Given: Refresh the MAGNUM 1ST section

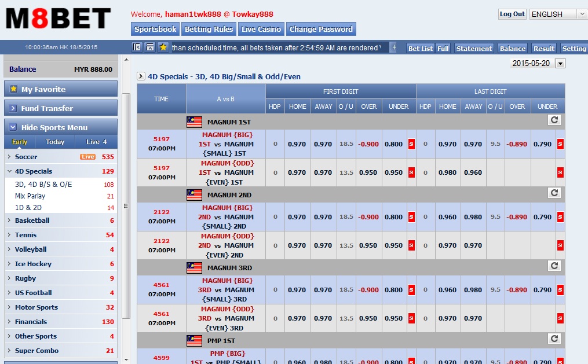Looking at the screenshot, I should coord(554,120).
